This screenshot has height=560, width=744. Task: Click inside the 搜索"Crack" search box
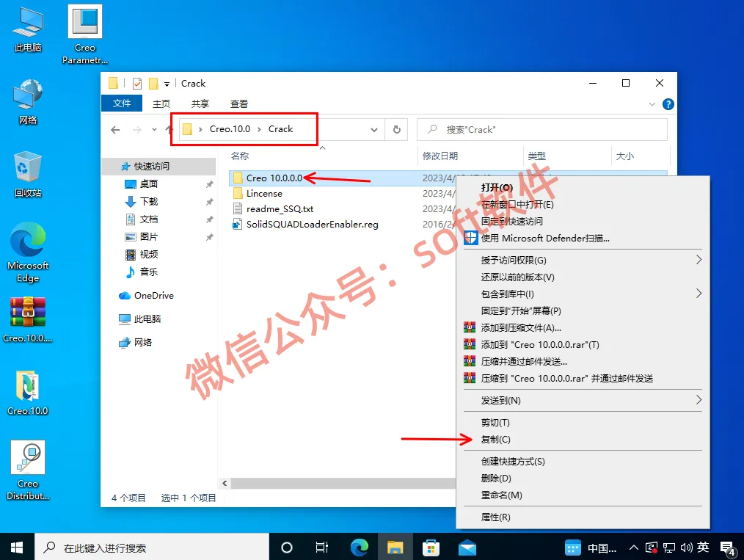542,130
